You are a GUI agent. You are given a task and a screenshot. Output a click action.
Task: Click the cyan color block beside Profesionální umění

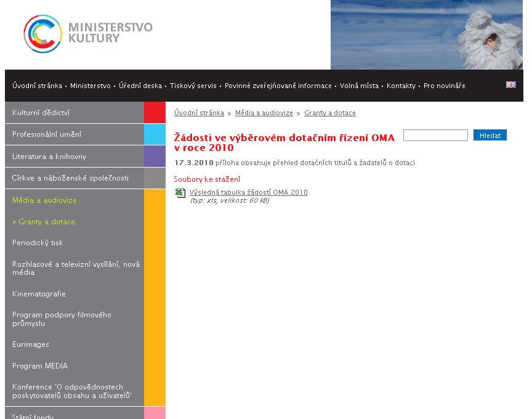coord(155,134)
